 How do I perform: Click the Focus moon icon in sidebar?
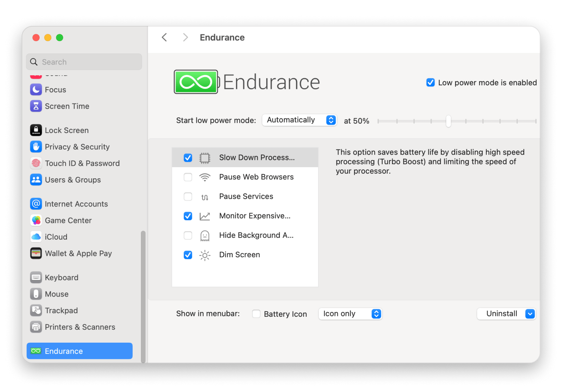coord(36,90)
